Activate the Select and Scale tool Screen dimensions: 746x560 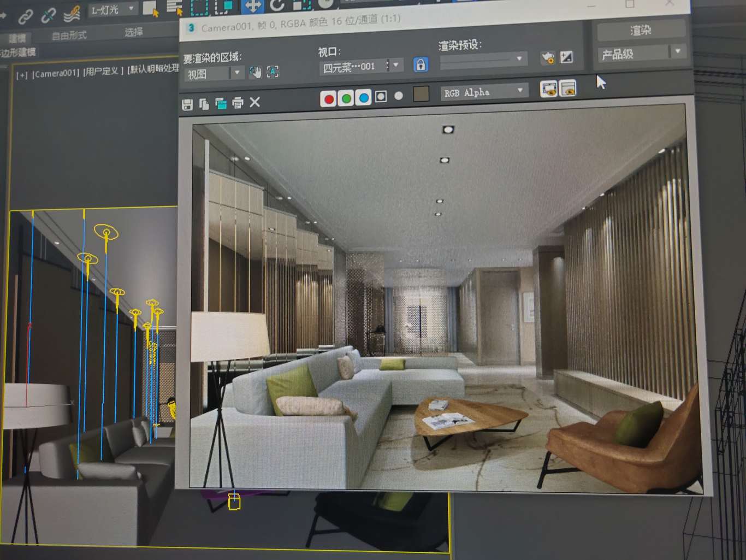pos(302,4)
